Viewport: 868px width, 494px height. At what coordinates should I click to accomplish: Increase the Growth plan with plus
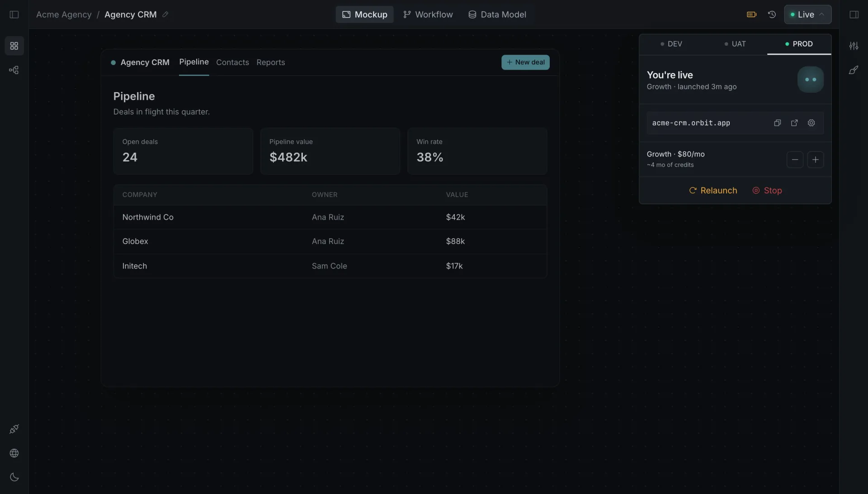click(815, 160)
